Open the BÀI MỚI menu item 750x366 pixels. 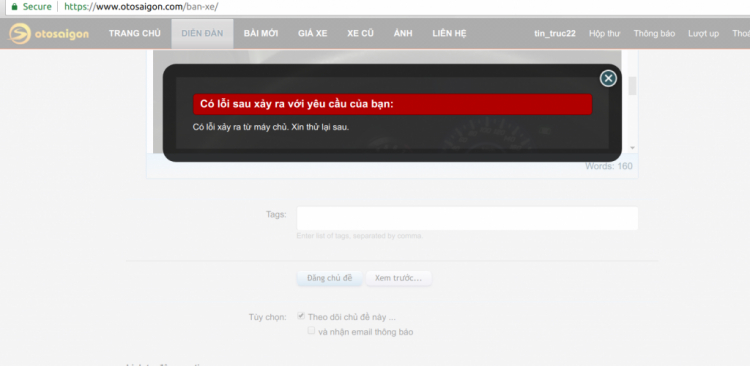261,33
